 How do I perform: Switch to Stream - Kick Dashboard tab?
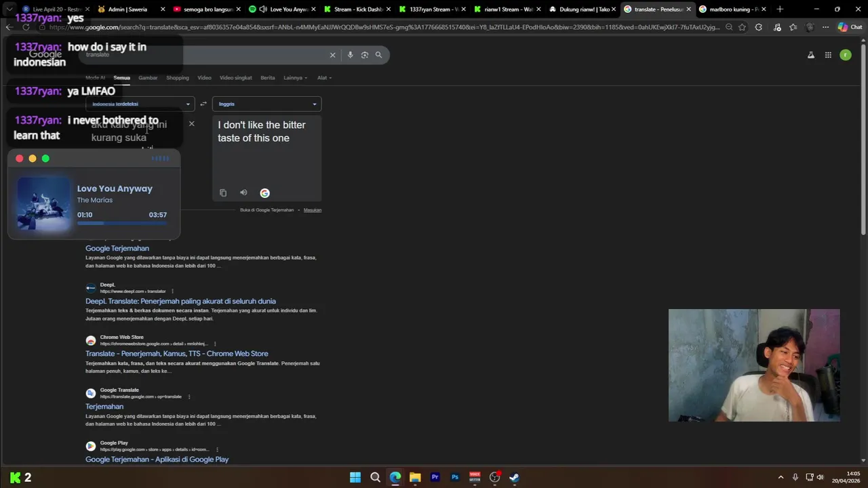click(358, 9)
